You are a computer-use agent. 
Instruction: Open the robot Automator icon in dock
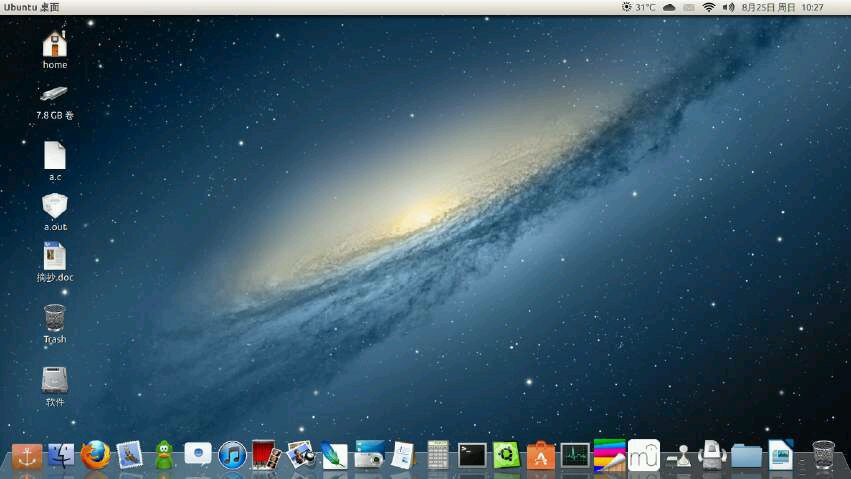tap(712, 455)
